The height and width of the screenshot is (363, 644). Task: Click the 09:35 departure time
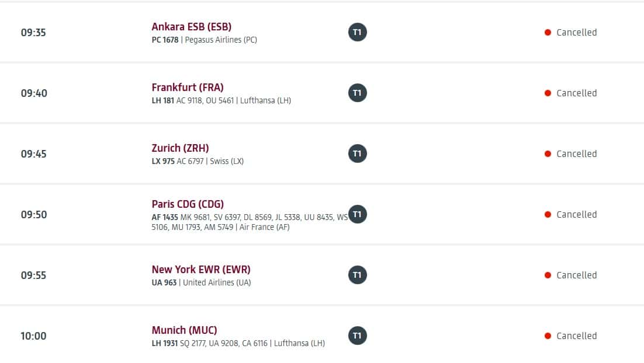33,33
